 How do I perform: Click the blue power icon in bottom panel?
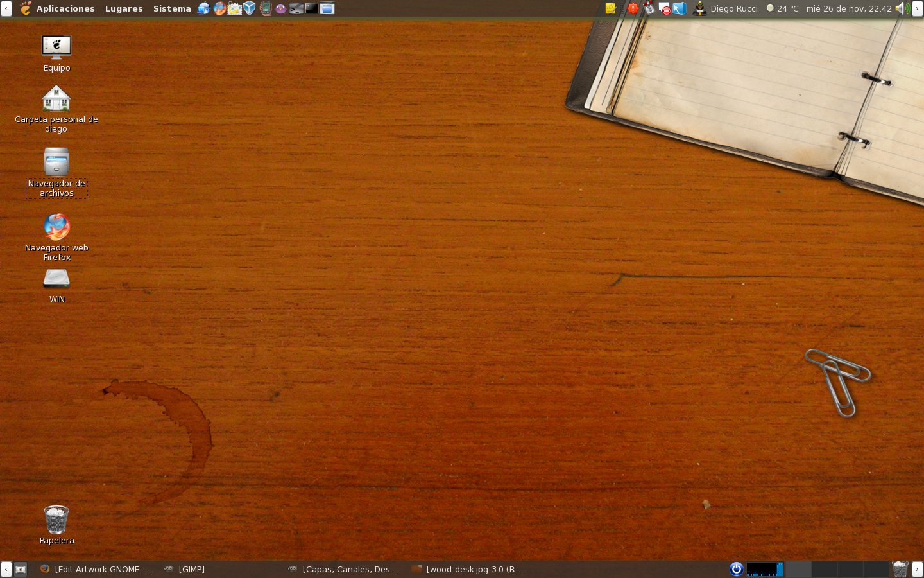pyautogui.click(x=737, y=569)
